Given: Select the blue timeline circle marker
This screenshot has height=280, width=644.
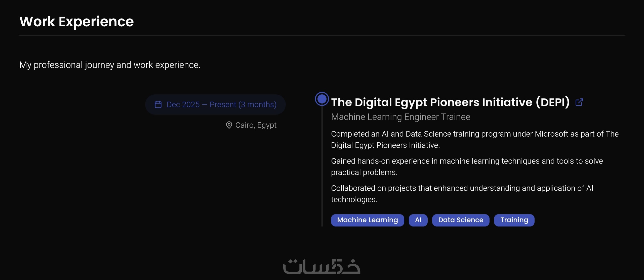Looking at the screenshot, I should click(x=322, y=99).
